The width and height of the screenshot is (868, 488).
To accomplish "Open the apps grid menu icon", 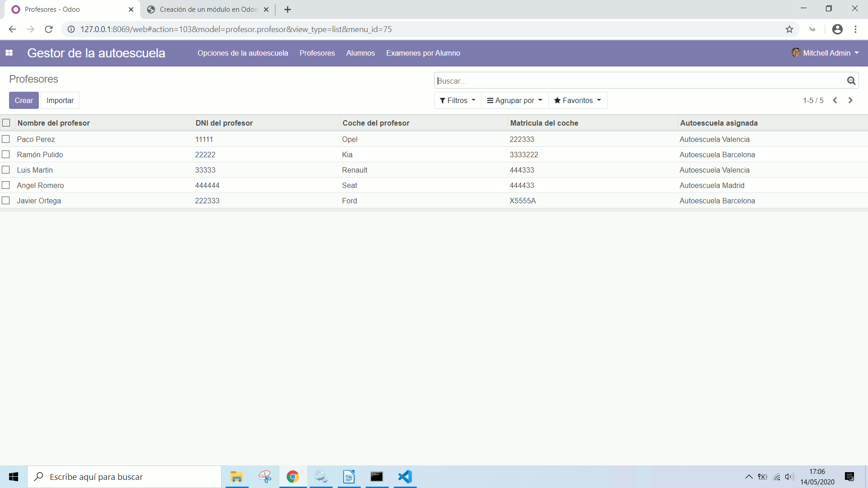I will (x=9, y=53).
